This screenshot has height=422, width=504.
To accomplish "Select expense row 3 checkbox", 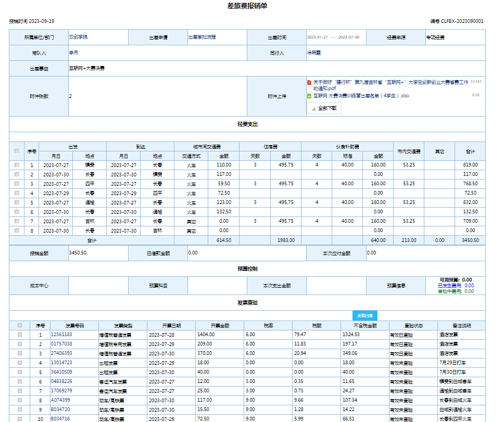I will tap(17, 184).
